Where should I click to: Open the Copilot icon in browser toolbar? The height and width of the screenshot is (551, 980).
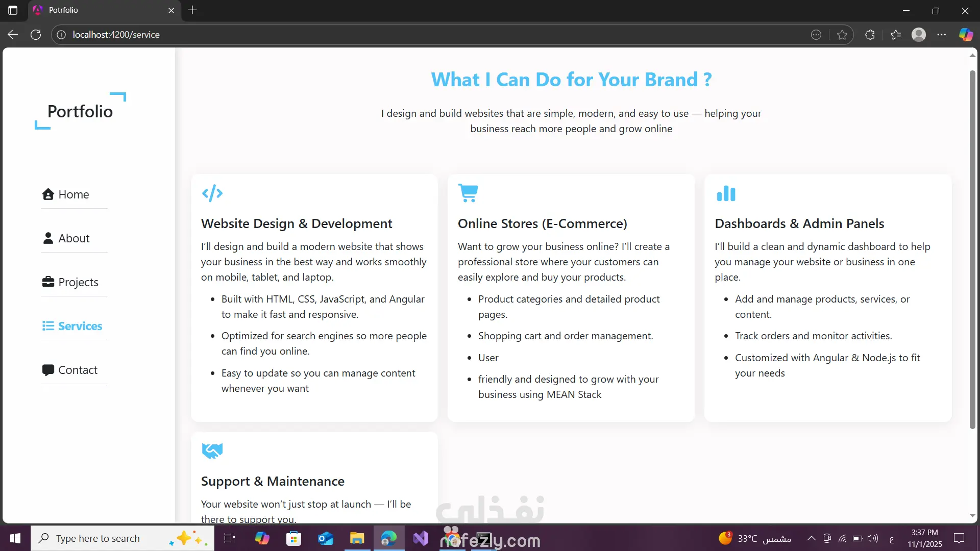click(x=966, y=35)
